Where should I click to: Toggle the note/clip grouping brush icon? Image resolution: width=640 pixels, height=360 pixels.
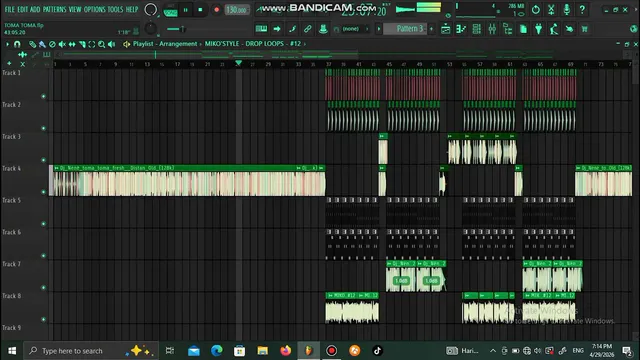click(x=292, y=29)
